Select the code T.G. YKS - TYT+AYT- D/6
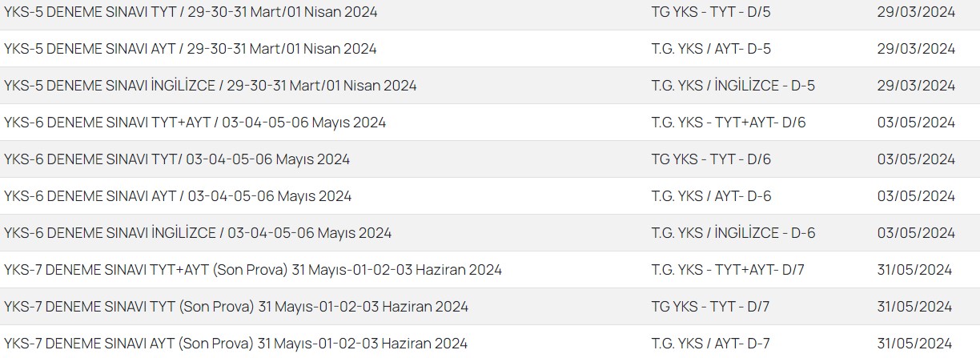 (729, 123)
